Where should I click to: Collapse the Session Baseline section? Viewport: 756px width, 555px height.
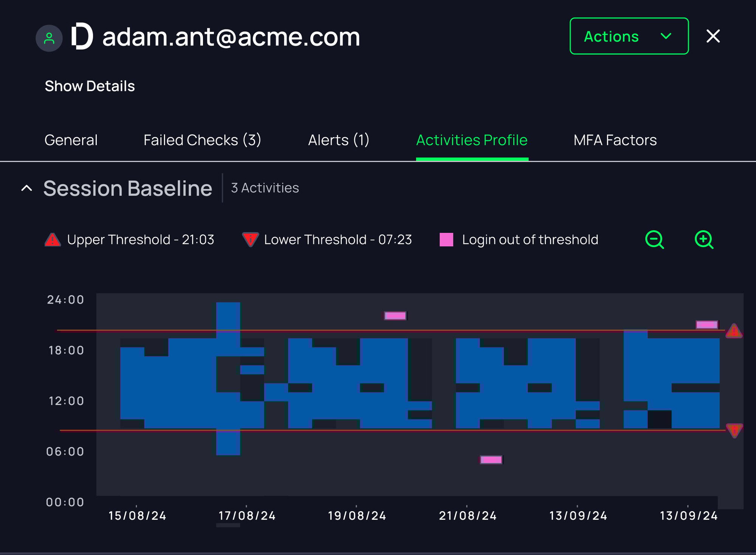tap(26, 188)
